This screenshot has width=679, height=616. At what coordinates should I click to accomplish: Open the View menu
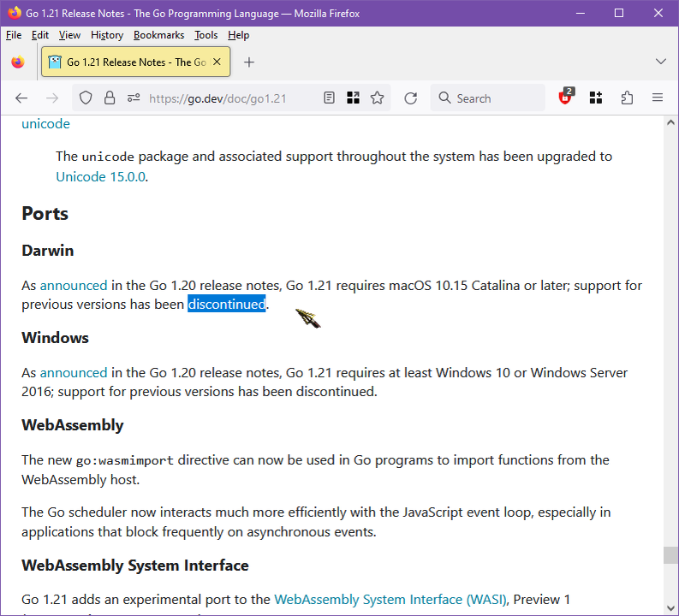[x=69, y=35]
